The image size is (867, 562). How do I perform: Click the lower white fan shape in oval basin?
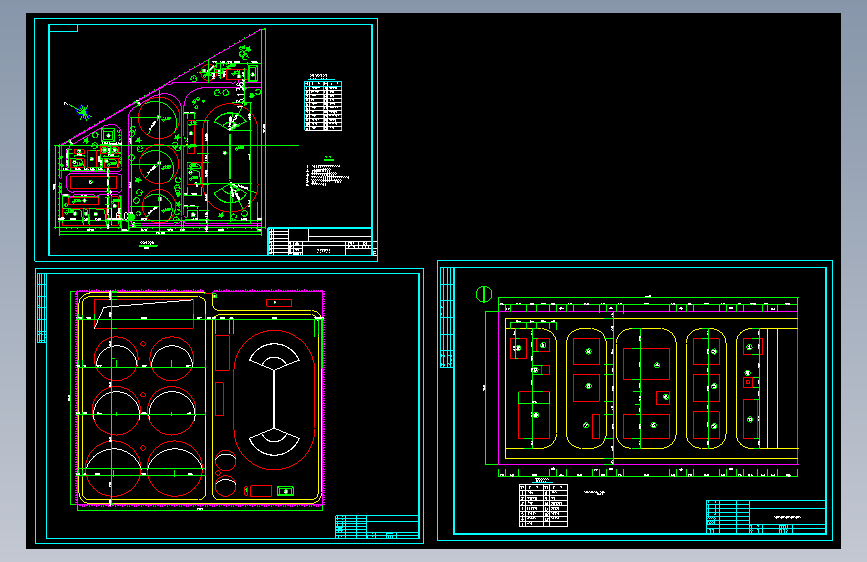coord(274,442)
